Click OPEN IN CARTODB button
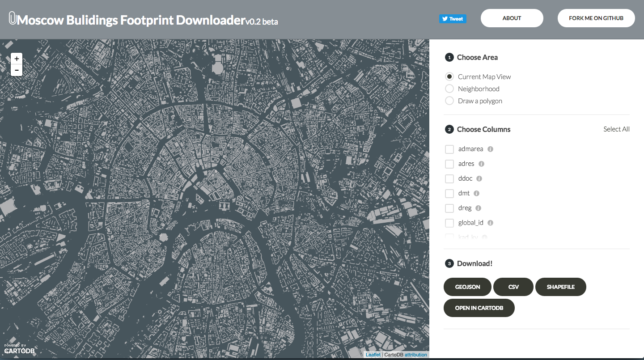 tap(479, 308)
